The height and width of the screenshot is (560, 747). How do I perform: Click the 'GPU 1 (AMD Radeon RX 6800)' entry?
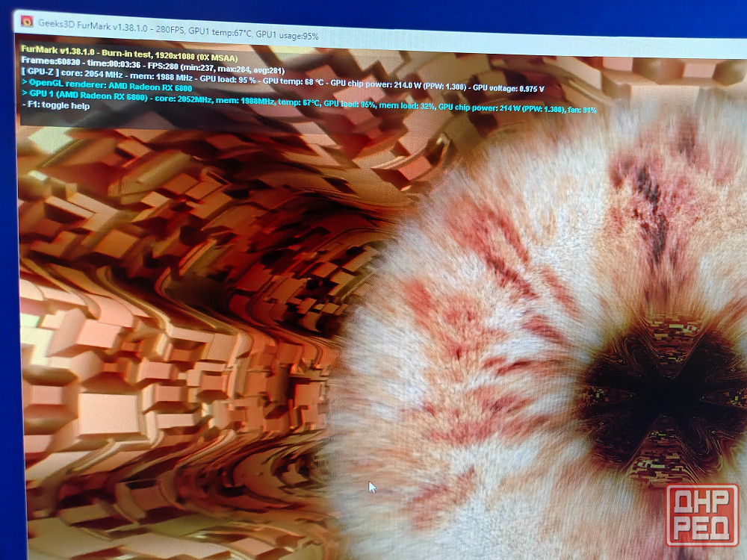point(91,96)
